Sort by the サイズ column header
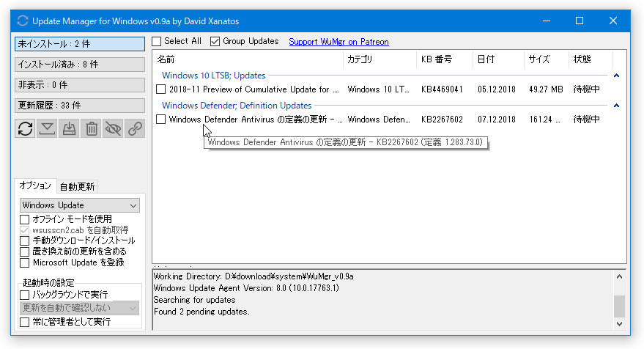 [x=547, y=59]
